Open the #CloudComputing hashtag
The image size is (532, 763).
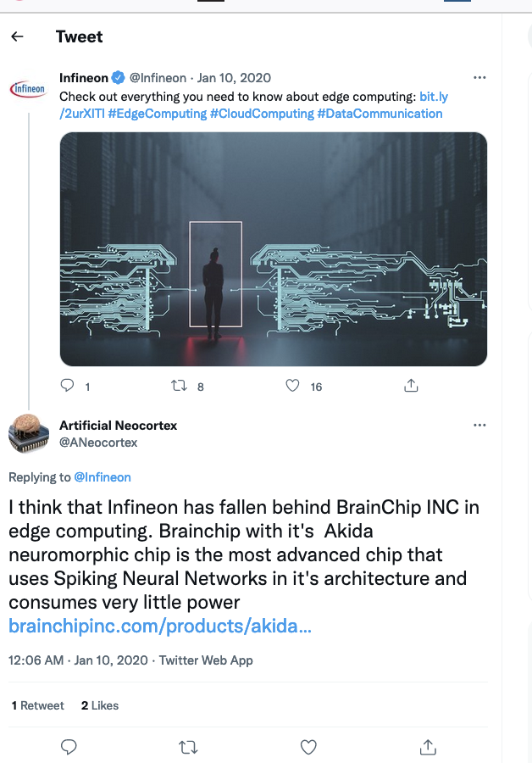pyautogui.click(x=262, y=114)
